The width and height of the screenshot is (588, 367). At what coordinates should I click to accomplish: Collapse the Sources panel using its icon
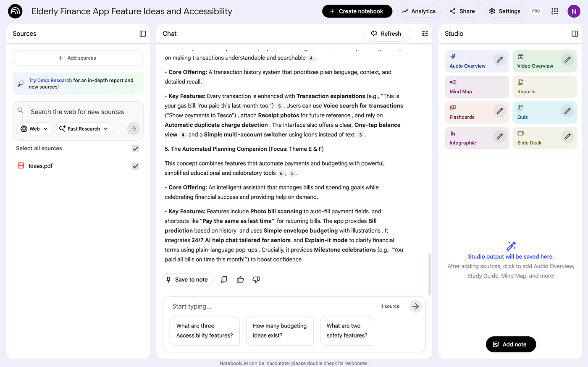point(143,34)
